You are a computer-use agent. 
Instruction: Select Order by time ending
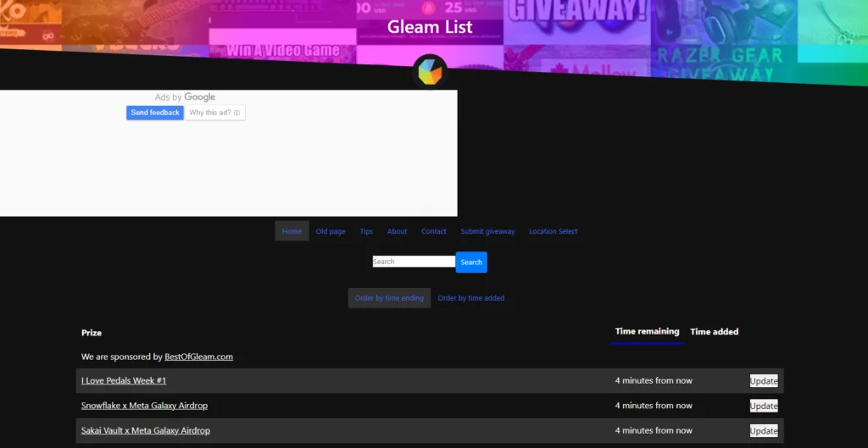click(x=389, y=298)
